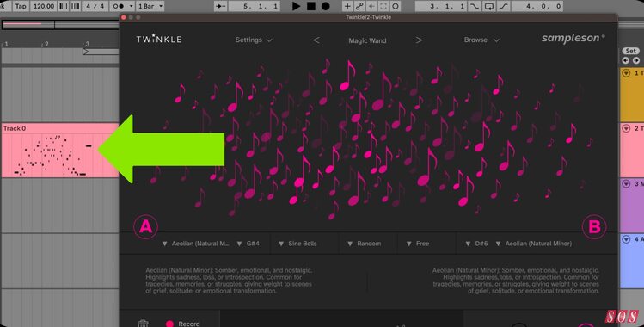644x327 pixels.
Task: Open the Random mode dropdown
Action: 365,244
